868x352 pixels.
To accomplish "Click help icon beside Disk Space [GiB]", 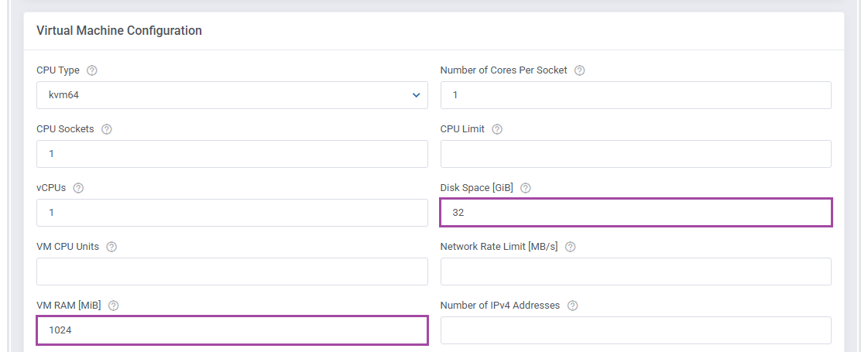I will [526, 188].
